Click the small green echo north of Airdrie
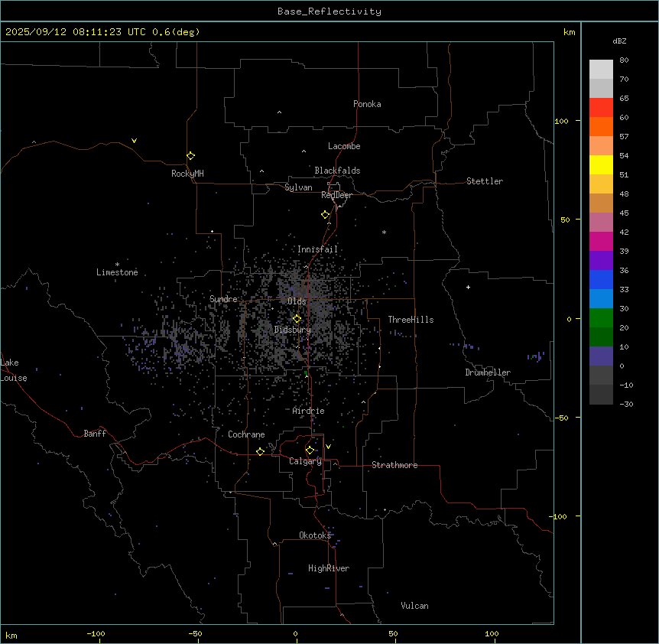The height and width of the screenshot is (644, 659). point(306,372)
